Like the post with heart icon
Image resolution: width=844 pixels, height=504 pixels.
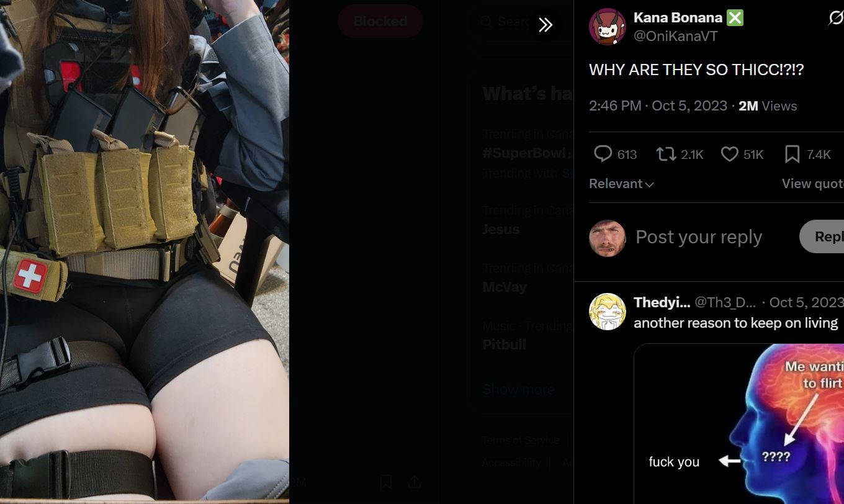pyautogui.click(x=729, y=153)
